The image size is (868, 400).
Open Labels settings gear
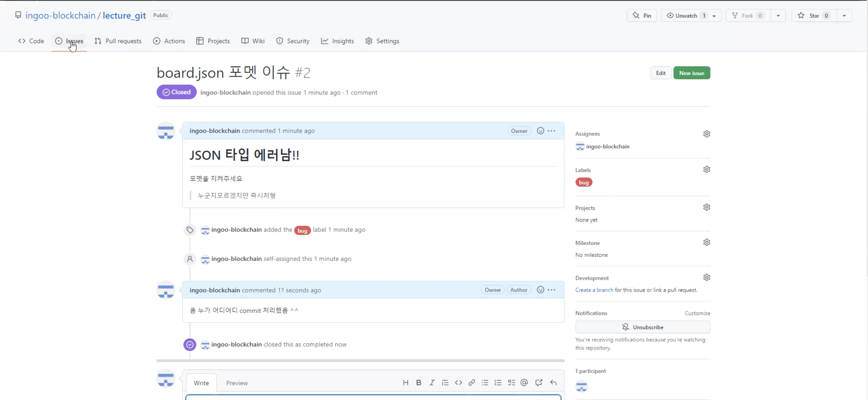pos(706,169)
